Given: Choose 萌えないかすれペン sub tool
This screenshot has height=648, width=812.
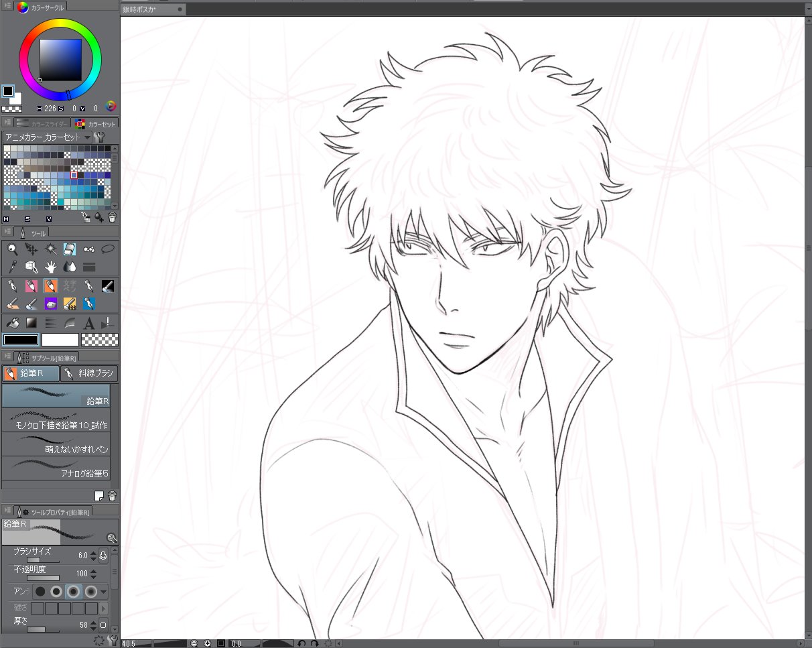Looking at the screenshot, I should (x=56, y=444).
